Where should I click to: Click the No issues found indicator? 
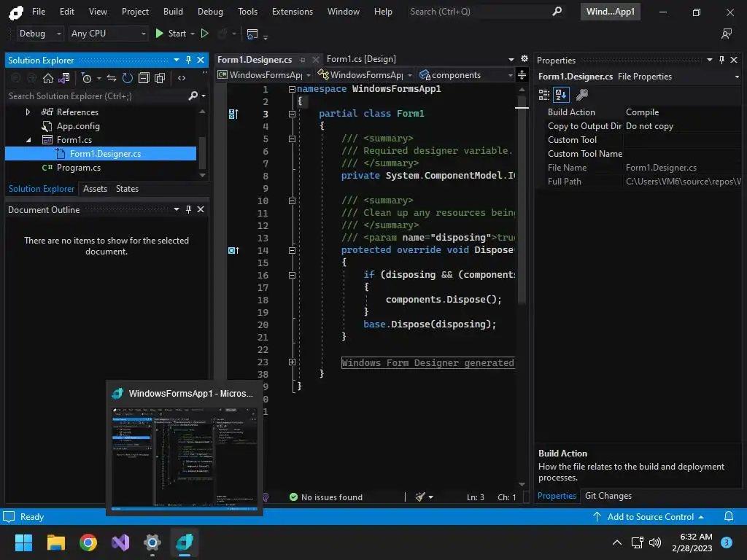[x=326, y=497]
